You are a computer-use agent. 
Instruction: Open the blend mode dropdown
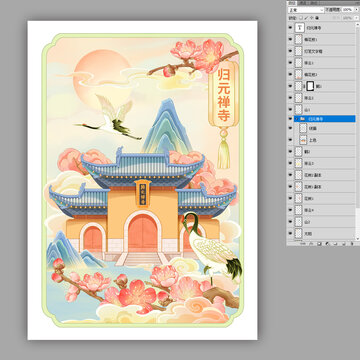click(306, 10)
